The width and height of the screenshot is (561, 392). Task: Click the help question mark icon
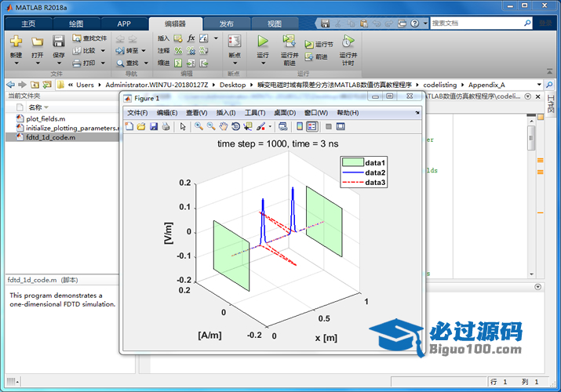414,24
